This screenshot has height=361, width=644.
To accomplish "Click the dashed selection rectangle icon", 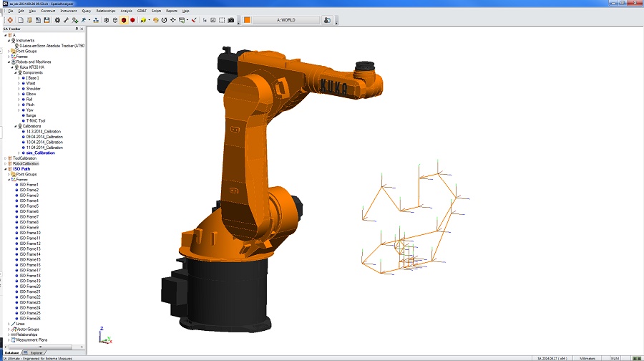I will (222, 20).
